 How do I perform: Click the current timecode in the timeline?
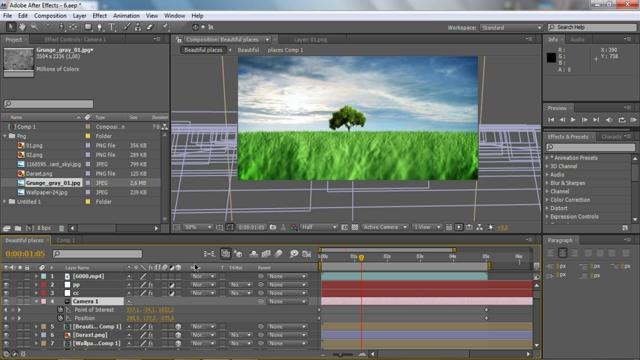(25, 254)
